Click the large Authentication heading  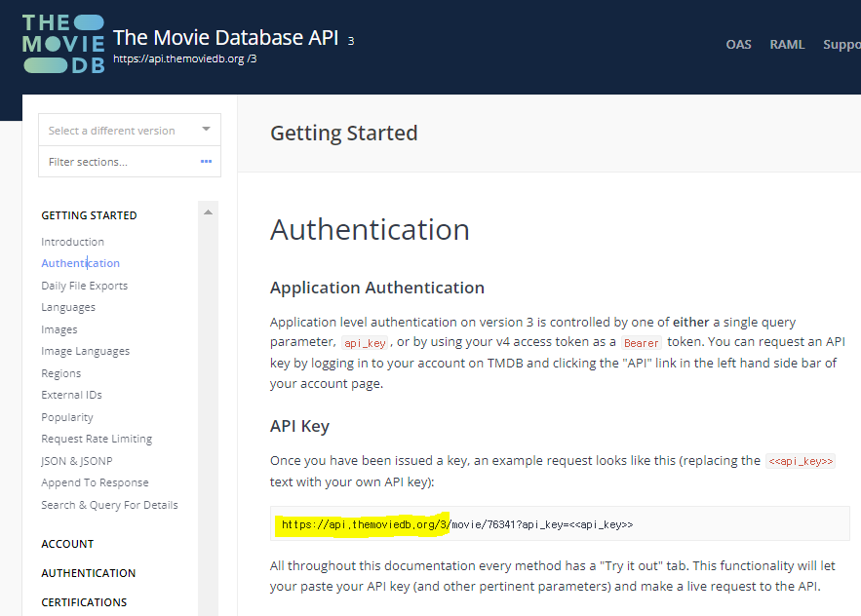pyautogui.click(x=371, y=229)
